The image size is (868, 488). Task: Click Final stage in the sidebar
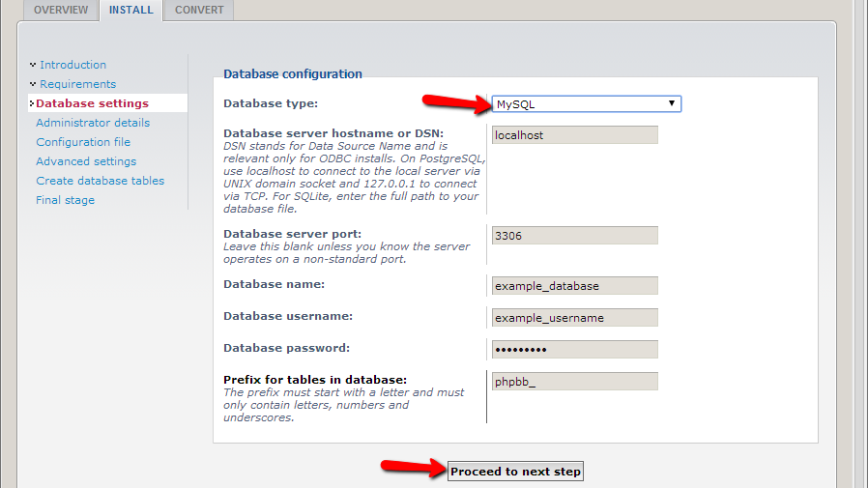pos(65,200)
